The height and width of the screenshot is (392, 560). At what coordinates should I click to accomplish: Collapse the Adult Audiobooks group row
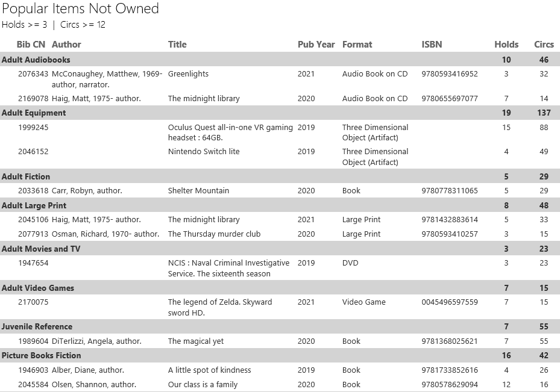tap(36, 60)
